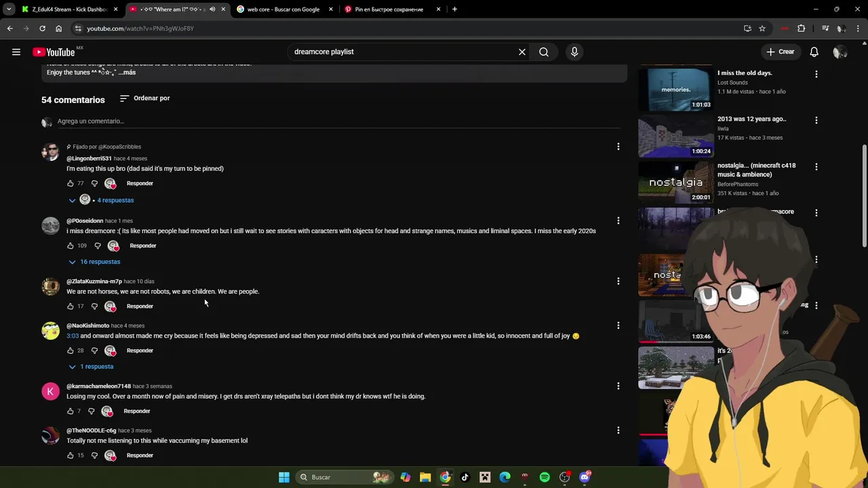
Task: Dislike the comment by @NaoKishimoto
Action: click(x=94, y=351)
